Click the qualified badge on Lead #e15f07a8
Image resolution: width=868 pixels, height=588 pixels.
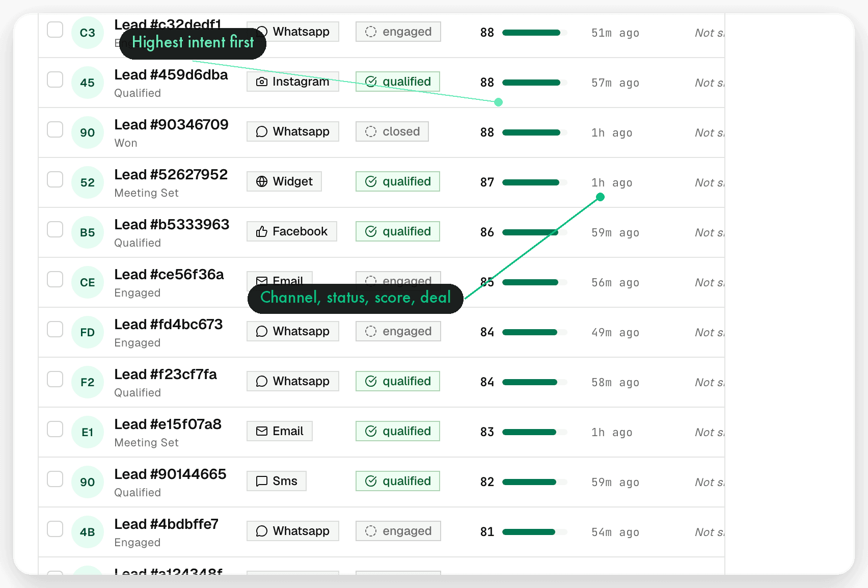click(398, 431)
